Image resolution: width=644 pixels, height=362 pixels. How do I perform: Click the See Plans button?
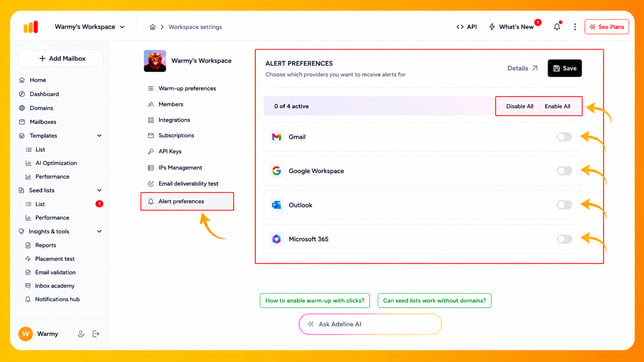607,27
